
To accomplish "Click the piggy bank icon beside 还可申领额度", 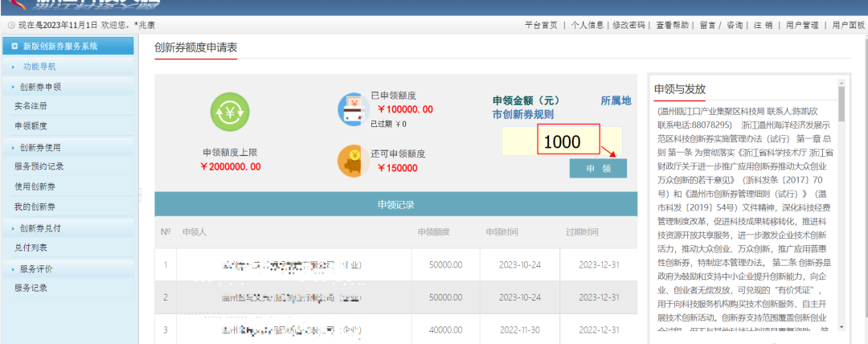I will pos(354,161).
